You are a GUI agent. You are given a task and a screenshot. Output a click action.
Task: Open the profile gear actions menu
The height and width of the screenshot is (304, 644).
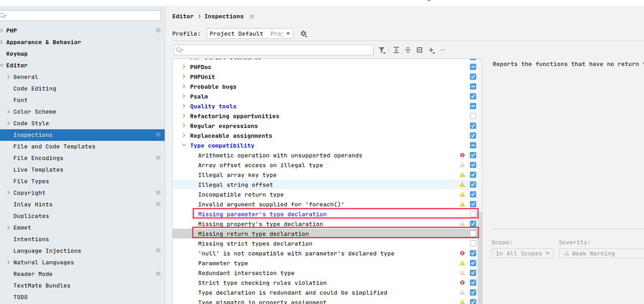[303, 34]
